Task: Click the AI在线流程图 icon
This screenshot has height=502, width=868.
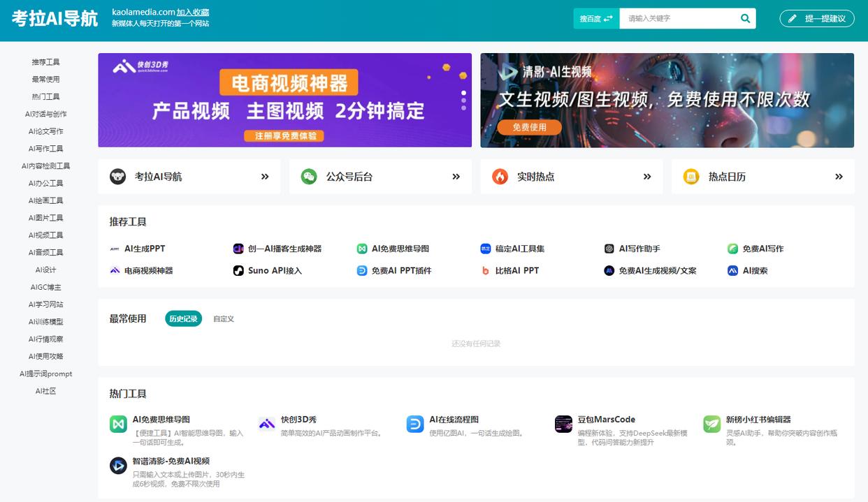Action: click(x=415, y=424)
